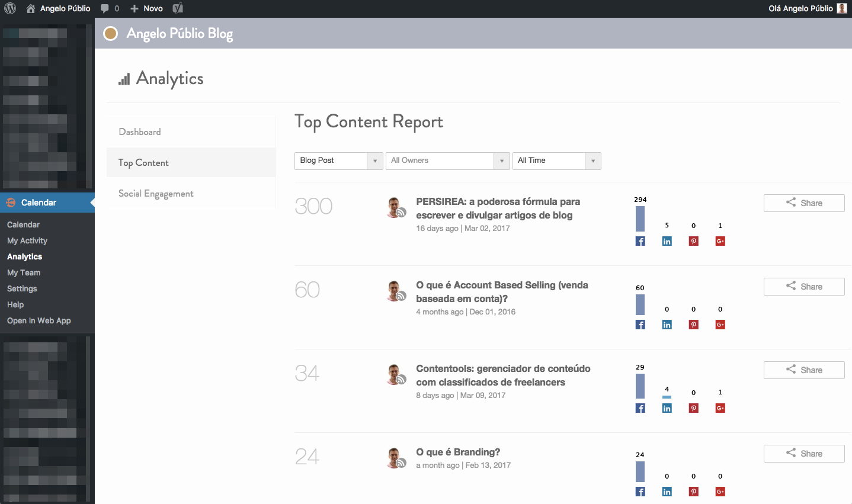Open the Open In Web App link
Image resolution: width=852 pixels, height=504 pixels.
coord(38,320)
